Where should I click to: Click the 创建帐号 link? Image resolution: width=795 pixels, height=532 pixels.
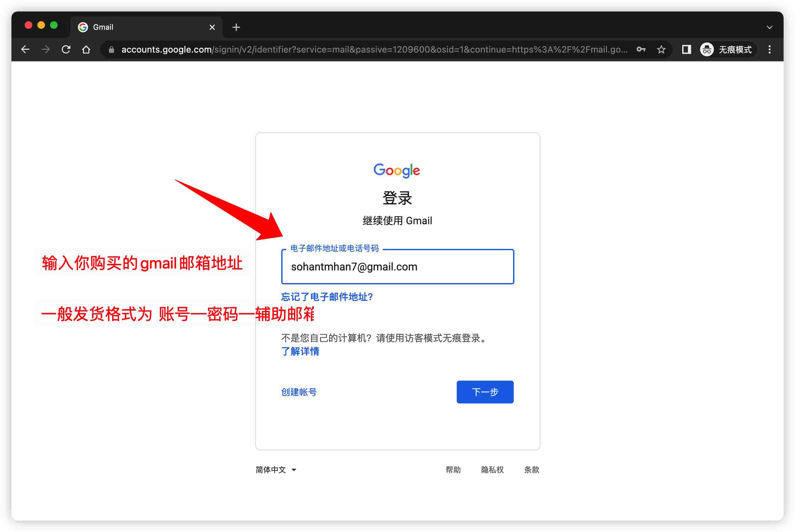299,392
